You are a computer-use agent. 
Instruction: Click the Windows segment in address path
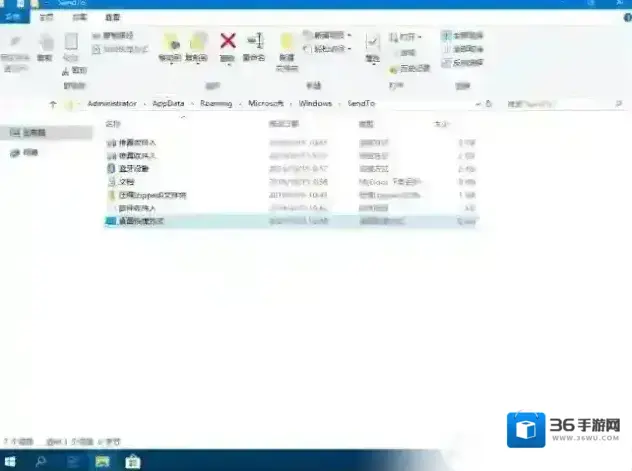click(316, 103)
